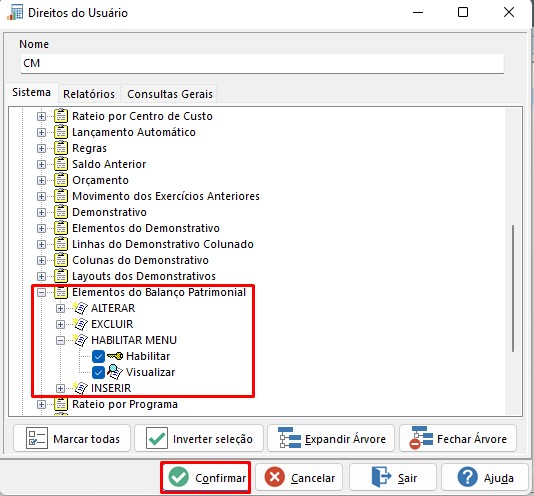Expand the Layouts dos Demonstrativos node
The width and height of the screenshot is (534, 496).
click(41, 277)
